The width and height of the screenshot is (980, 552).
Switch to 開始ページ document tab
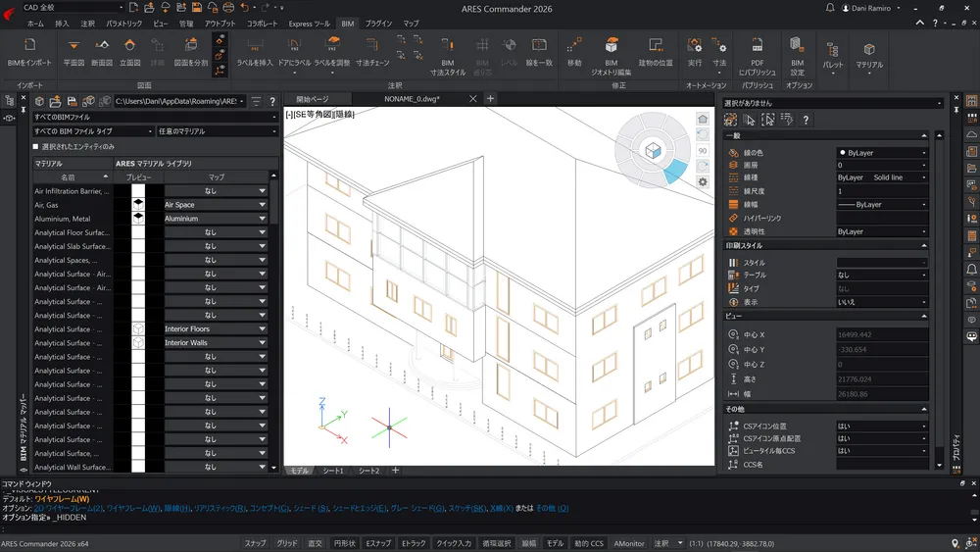312,99
